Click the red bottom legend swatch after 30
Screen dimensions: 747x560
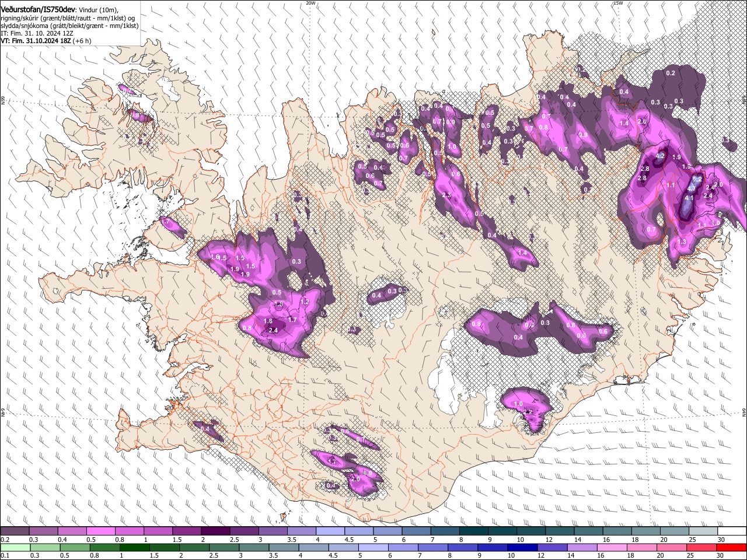732,547
